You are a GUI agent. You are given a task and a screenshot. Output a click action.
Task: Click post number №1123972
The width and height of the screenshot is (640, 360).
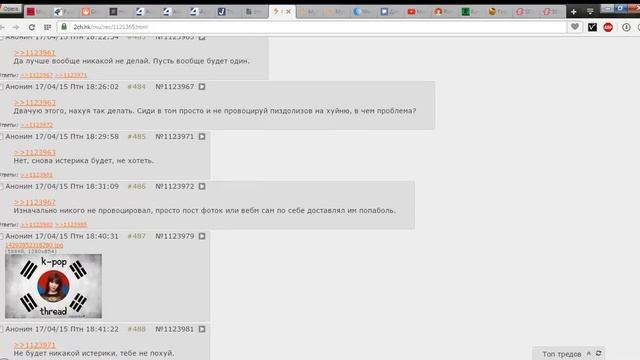tap(175, 186)
